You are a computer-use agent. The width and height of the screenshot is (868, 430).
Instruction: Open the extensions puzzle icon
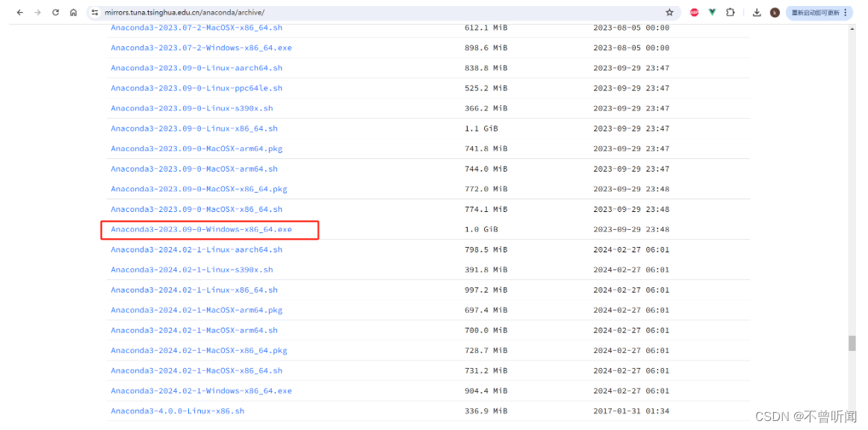click(x=730, y=12)
